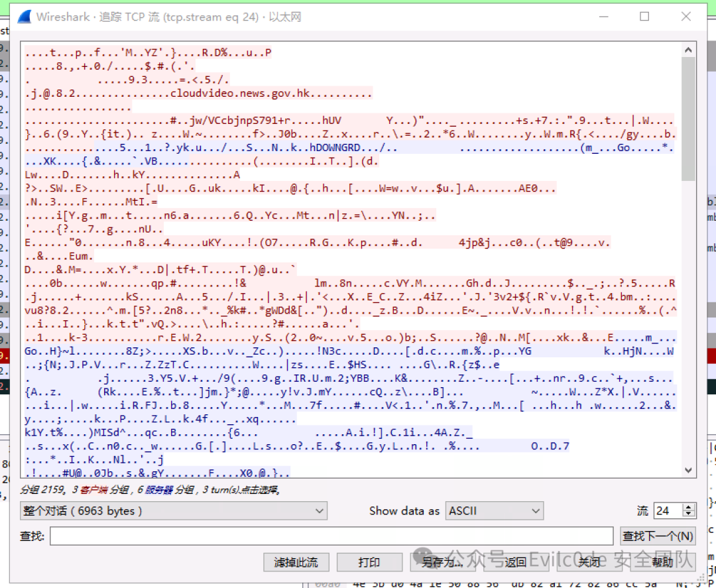Click the 帮助 help button

pyautogui.click(x=663, y=562)
